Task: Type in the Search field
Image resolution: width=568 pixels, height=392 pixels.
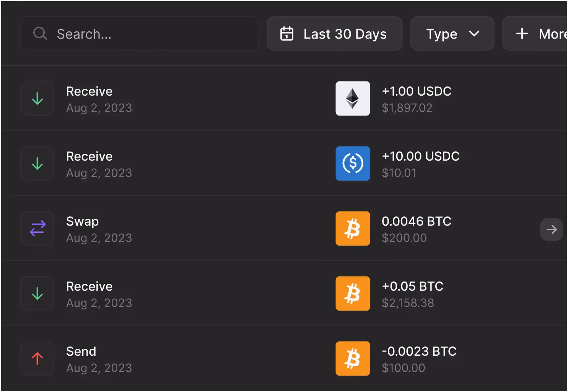Action: (x=153, y=34)
